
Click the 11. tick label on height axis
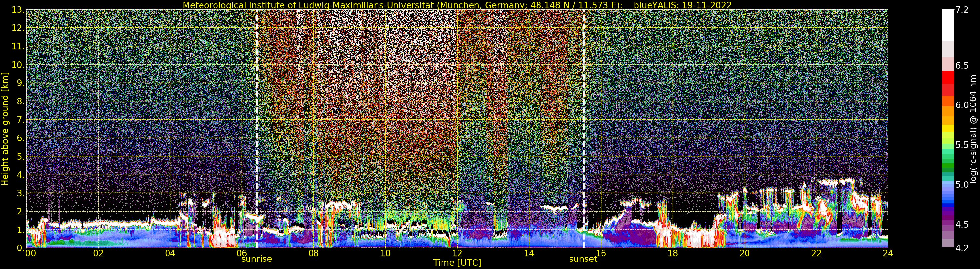[x=18, y=47]
